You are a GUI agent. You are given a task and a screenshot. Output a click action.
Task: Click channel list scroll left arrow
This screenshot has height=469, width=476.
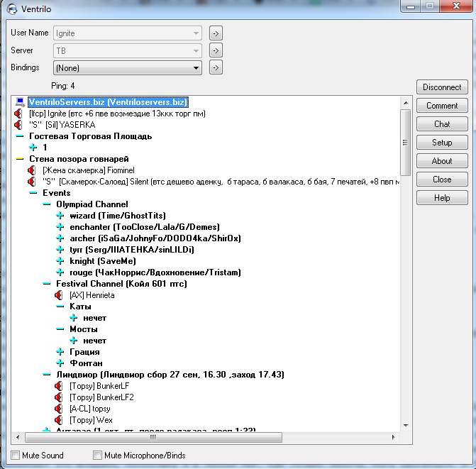pos(18,438)
